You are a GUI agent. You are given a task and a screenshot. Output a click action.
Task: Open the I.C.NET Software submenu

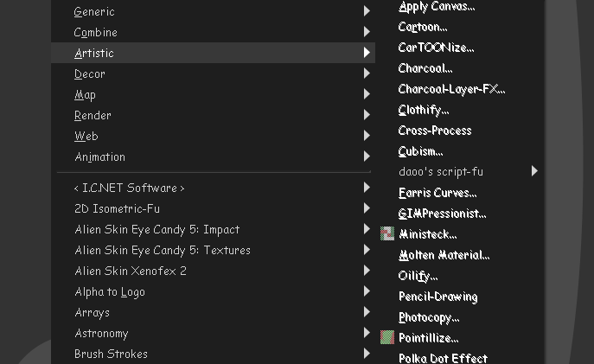click(214, 188)
